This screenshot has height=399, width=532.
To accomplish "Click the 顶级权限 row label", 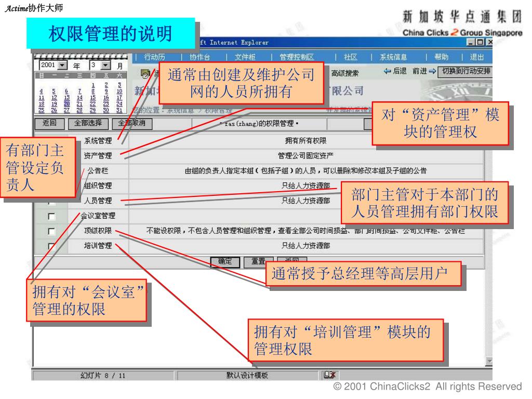I will (98, 230).
